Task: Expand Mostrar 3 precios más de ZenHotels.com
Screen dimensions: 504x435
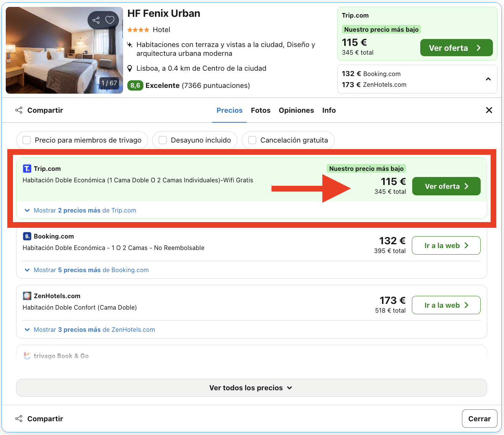Action: click(x=90, y=329)
